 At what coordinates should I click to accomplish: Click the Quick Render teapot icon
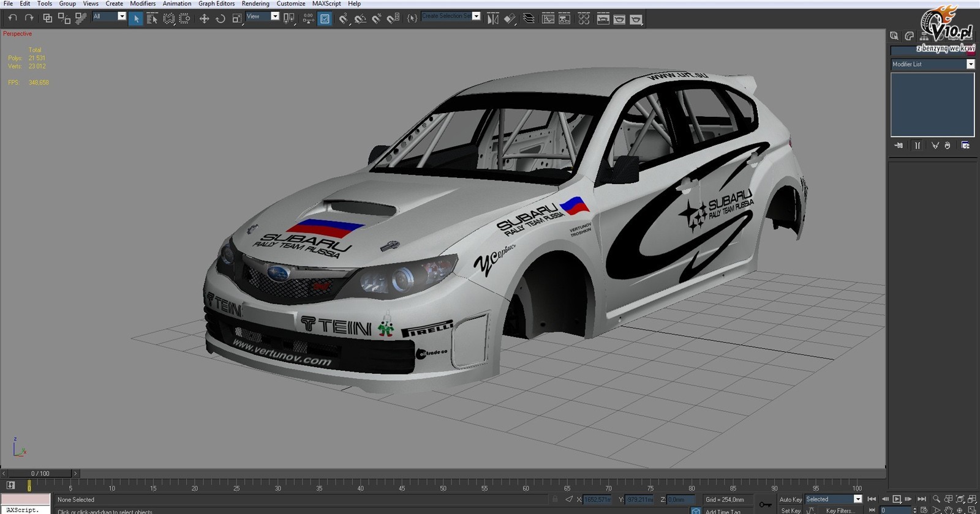click(636, 19)
